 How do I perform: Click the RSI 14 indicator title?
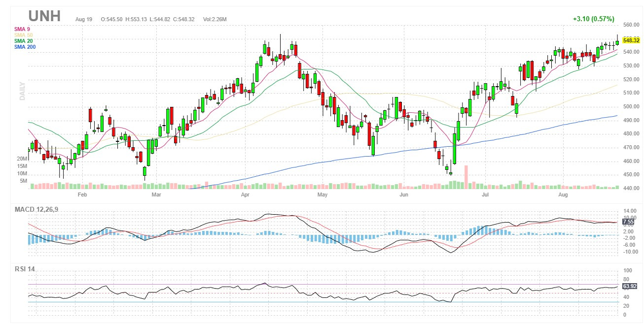click(25, 269)
